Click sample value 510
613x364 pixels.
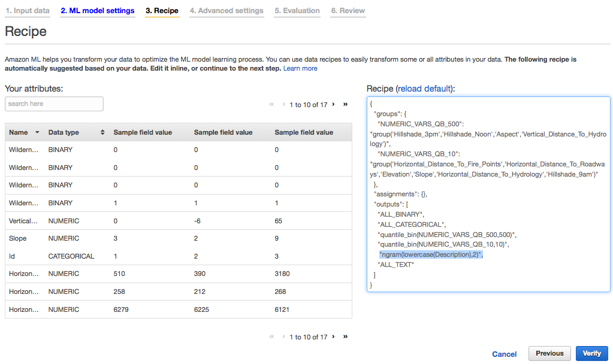[119, 274]
